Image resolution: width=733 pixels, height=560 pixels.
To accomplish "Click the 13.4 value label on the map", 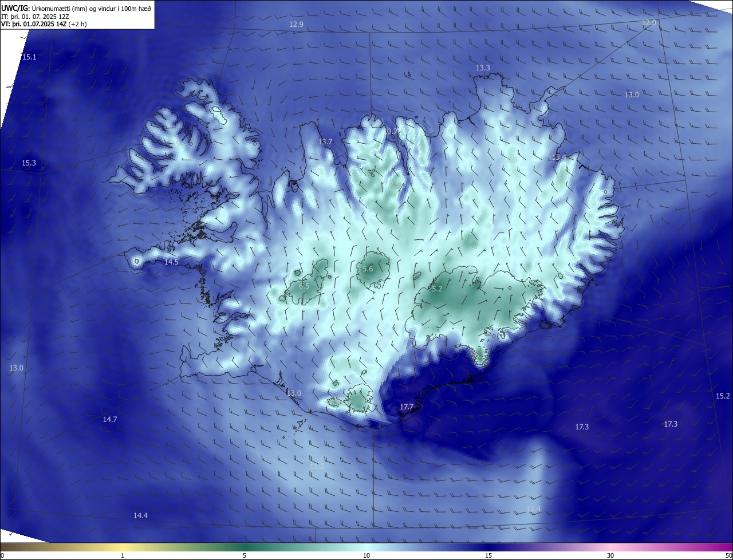I will point(559,157).
